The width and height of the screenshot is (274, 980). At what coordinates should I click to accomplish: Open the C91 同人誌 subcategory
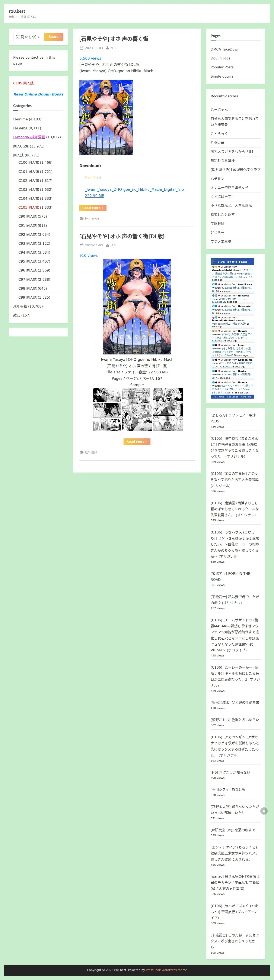point(28,225)
